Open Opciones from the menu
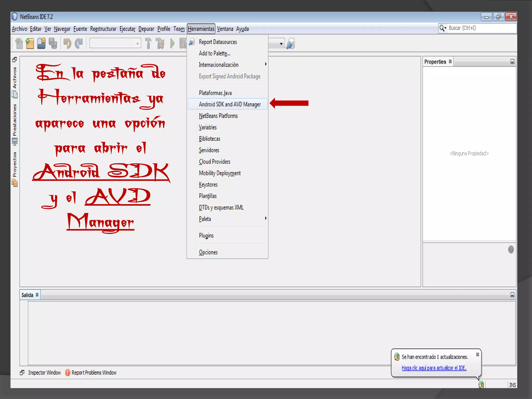The width and height of the screenshot is (532, 399). 227,252
